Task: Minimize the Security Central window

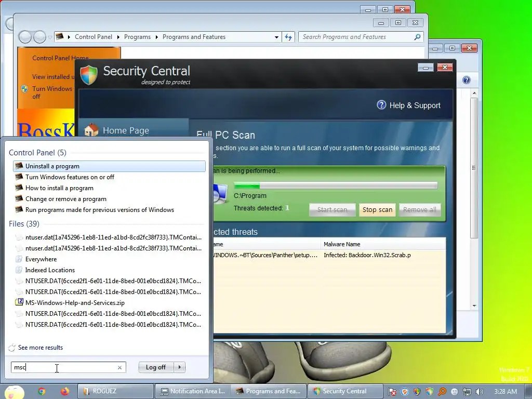Action: 425,68
